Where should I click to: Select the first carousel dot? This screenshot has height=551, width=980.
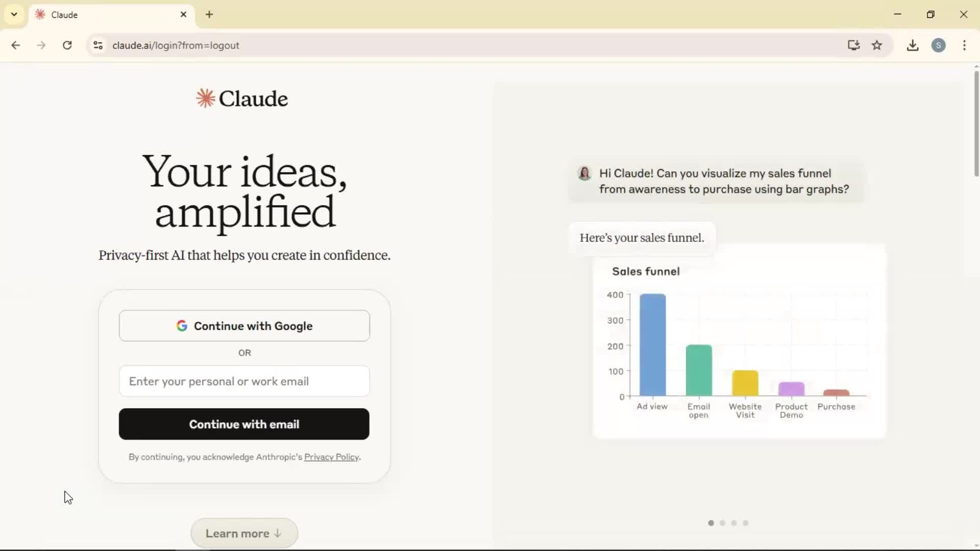(711, 523)
